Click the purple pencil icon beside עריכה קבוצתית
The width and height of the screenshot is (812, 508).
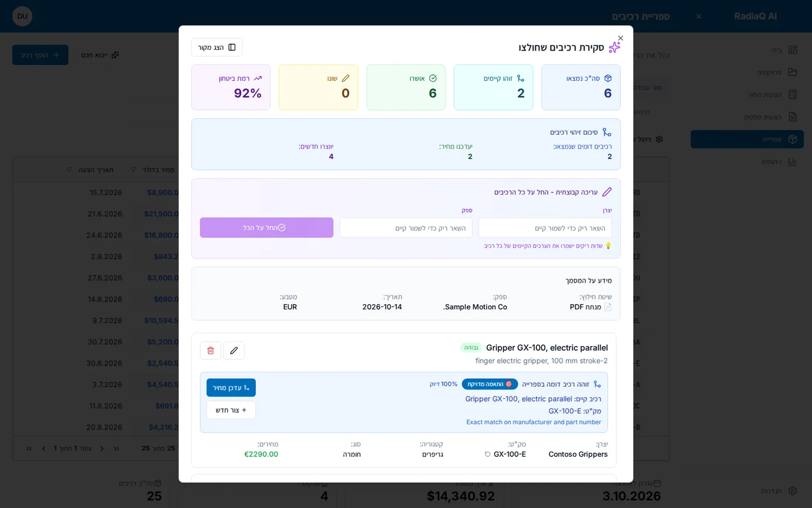pyautogui.click(x=607, y=192)
